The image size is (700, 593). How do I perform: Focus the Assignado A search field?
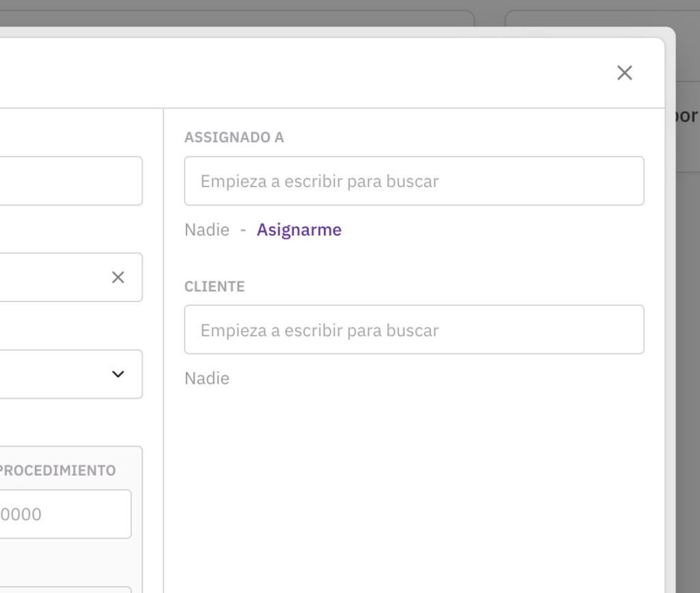[414, 181]
